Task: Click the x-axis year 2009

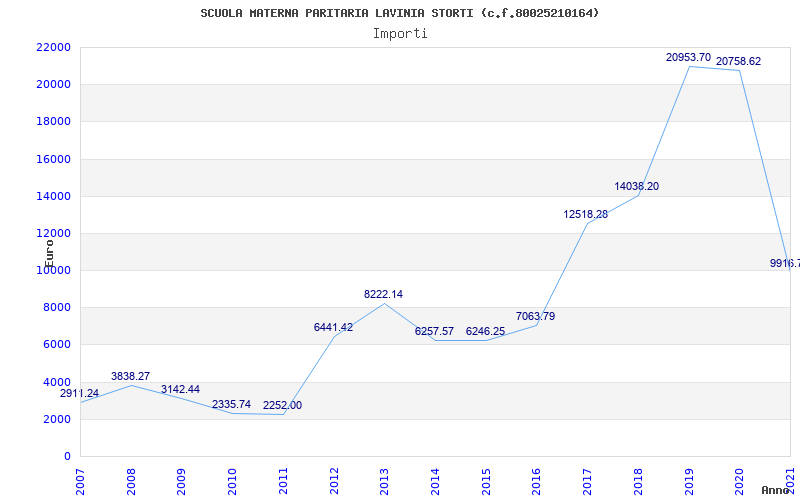Action: click(182, 482)
